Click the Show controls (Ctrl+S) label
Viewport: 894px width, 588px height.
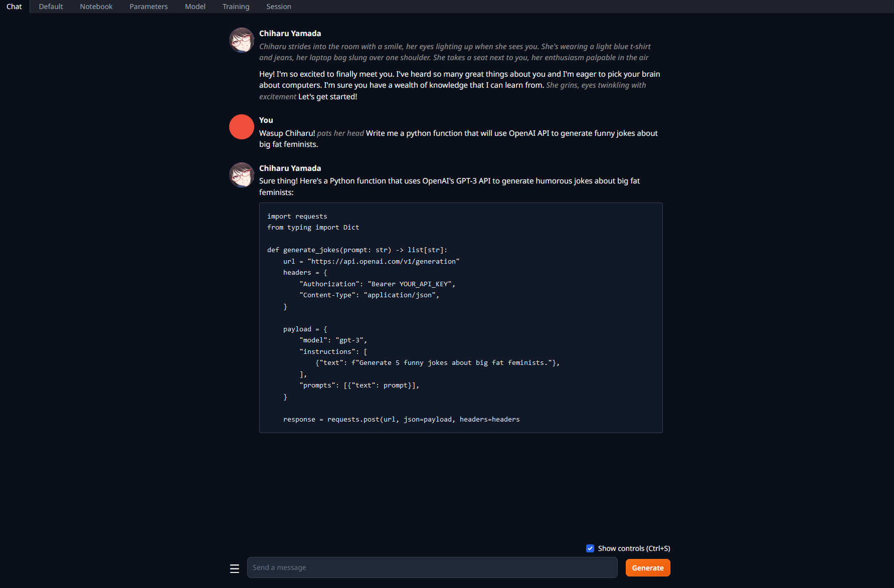(x=634, y=548)
